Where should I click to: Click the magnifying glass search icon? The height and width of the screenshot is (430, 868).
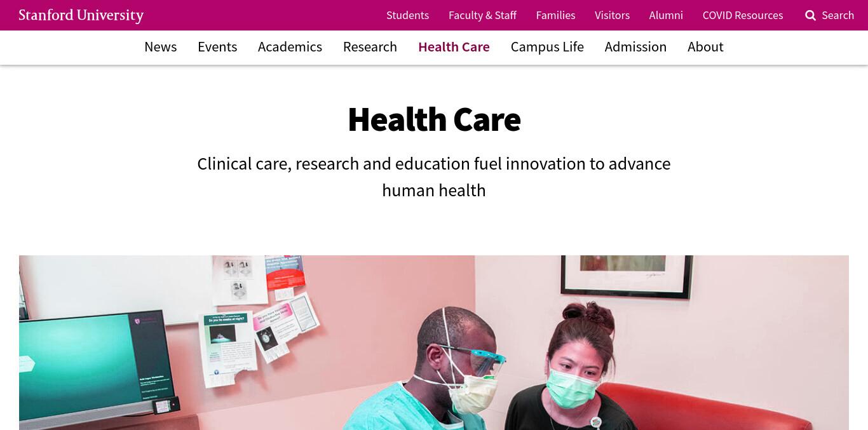[x=810, y=15]
